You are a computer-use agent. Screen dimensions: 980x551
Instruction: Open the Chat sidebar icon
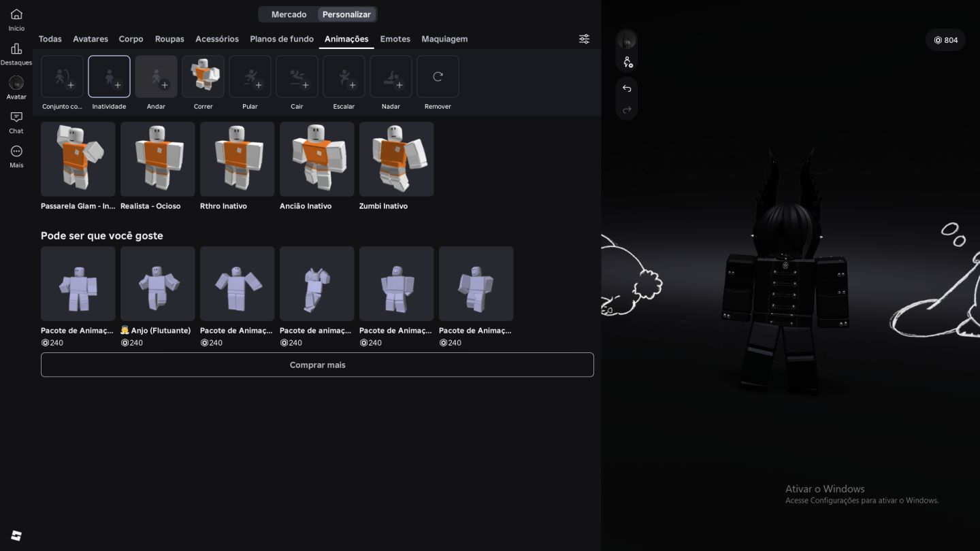[16, 117]
